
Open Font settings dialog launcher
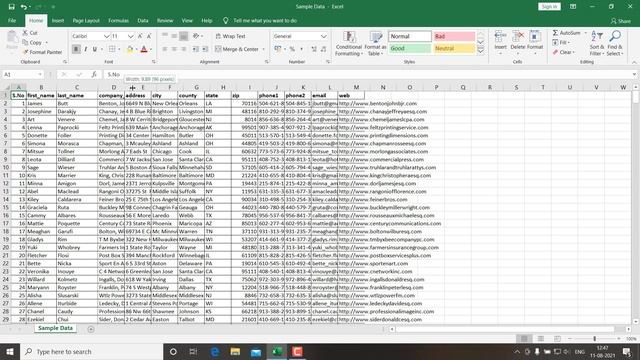click(x=154, y=62)
